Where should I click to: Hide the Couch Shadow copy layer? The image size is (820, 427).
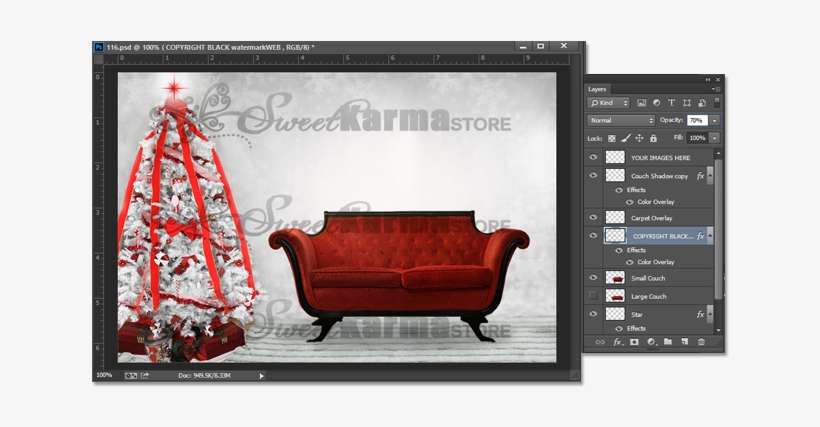[x=593, y=176]
